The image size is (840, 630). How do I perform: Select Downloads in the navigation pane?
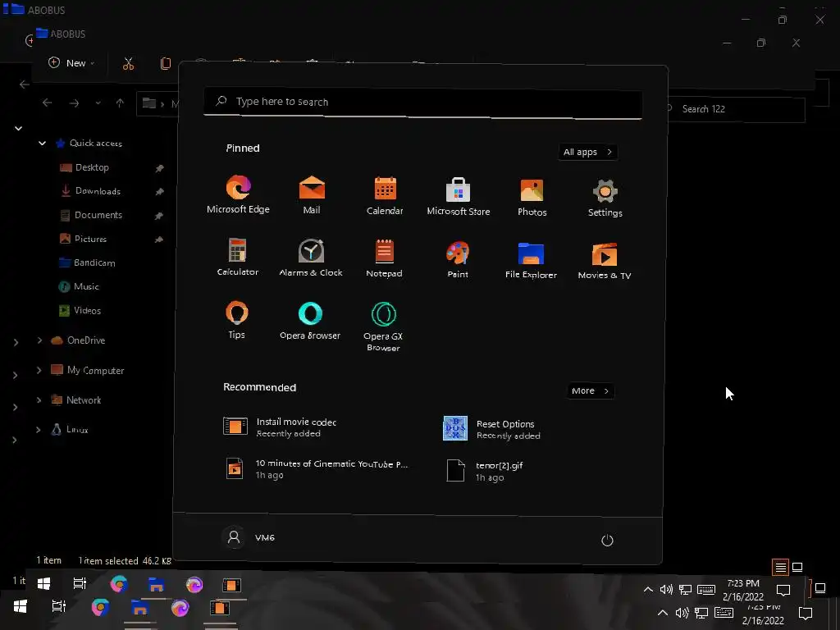(x=90, y=190)
